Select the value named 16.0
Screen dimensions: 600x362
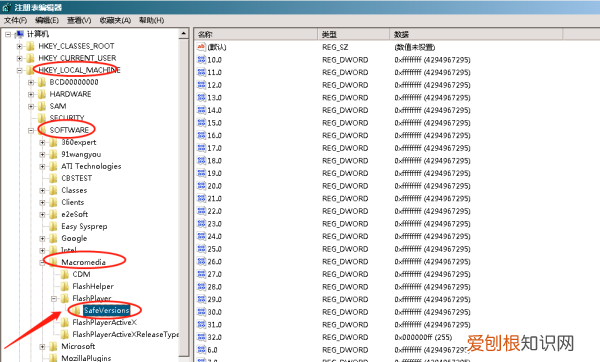[x=214, y=135]
